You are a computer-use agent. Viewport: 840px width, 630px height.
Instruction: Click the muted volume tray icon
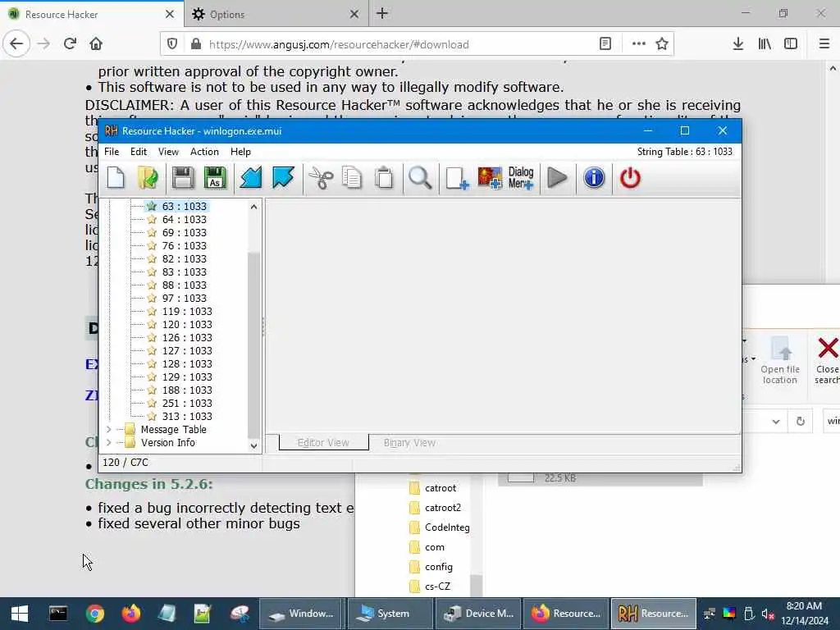[x=768, y=614]
